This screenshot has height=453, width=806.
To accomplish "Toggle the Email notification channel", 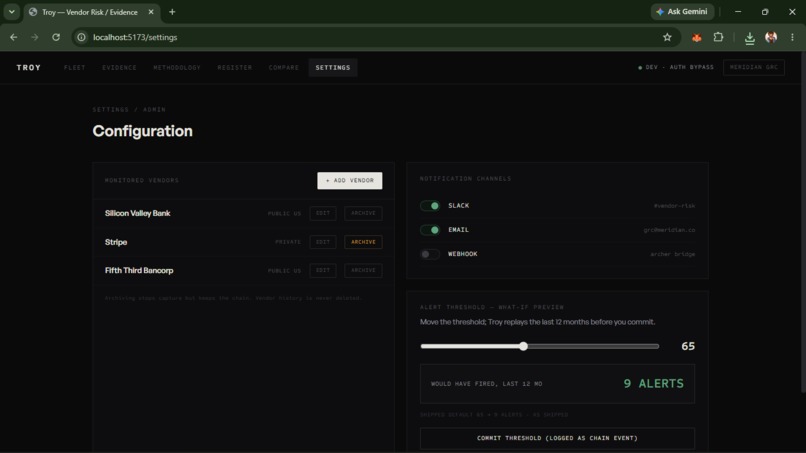I will coord(430,230).
